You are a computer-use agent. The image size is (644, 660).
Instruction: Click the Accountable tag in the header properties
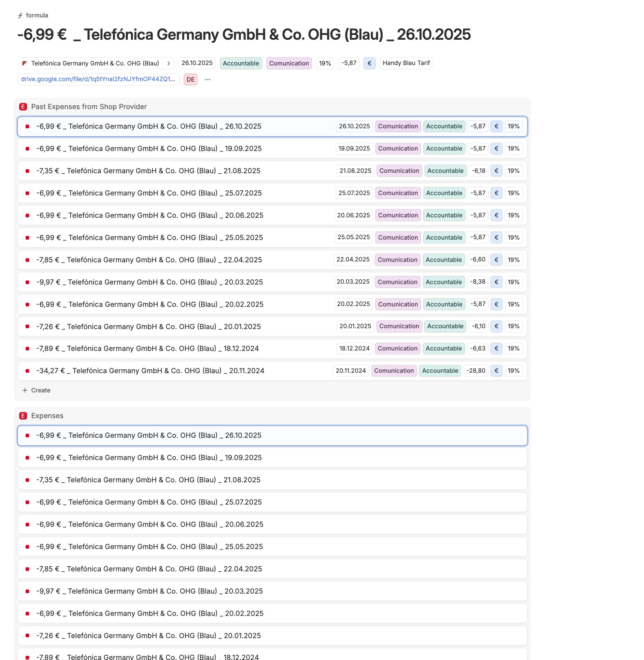click(241, 63)
